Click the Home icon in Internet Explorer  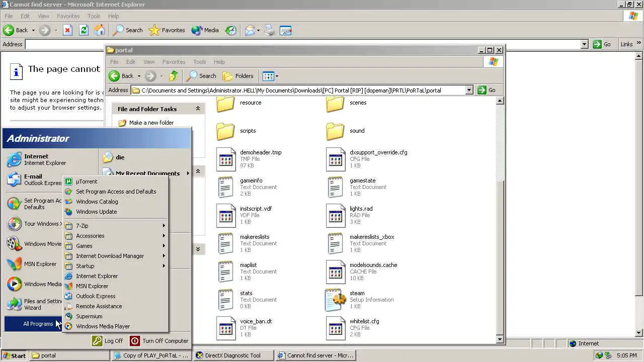pos(100,30)
